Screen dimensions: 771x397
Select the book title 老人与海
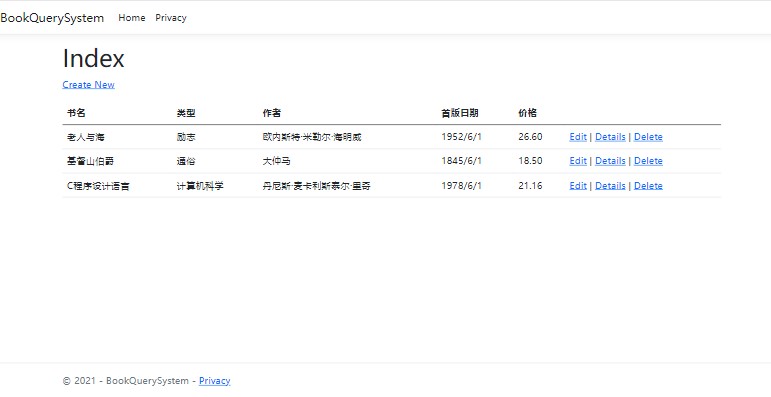[x=86, y=137]
